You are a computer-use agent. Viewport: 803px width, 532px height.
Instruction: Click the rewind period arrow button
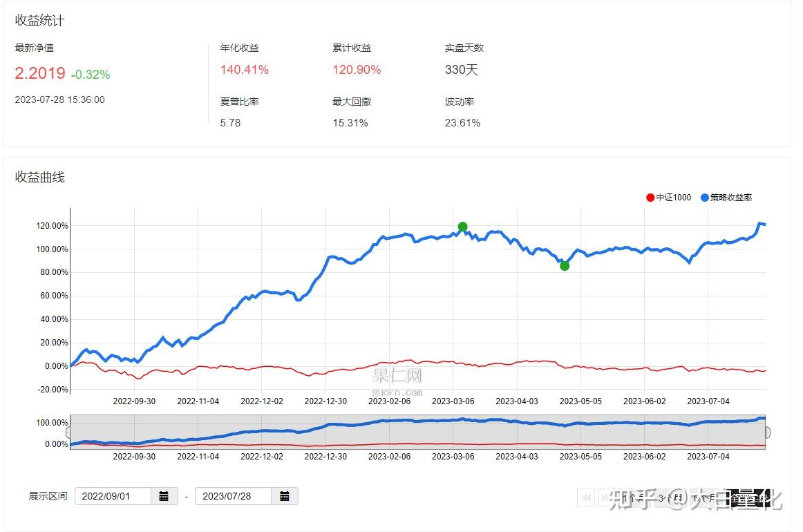587,497
